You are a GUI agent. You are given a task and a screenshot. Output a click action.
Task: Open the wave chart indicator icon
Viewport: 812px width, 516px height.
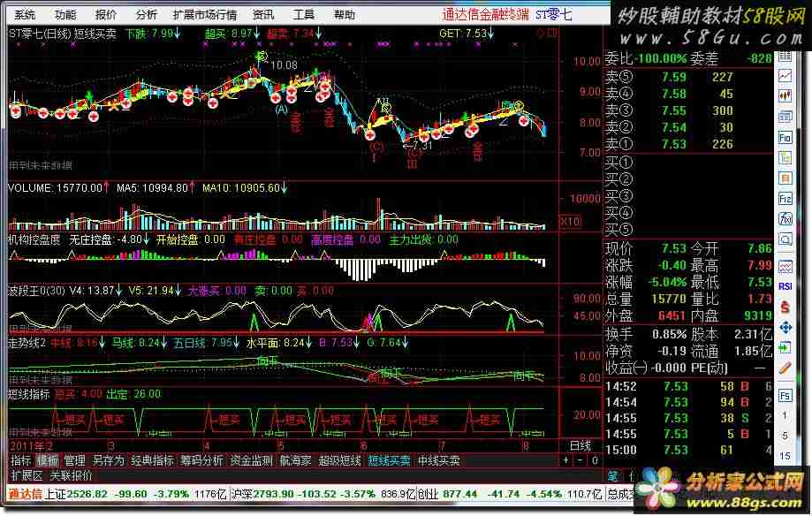pyautogui.click(x=785, y=266)
